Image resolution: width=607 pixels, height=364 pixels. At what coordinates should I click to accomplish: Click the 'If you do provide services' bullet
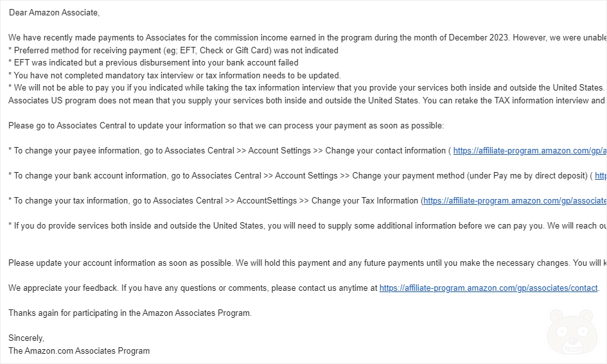point(308,226)
